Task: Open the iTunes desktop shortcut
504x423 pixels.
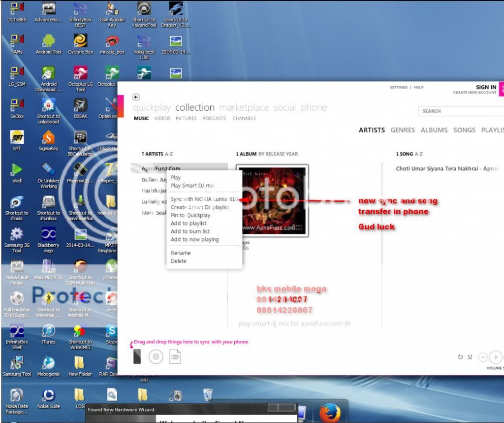Action: 48,330
